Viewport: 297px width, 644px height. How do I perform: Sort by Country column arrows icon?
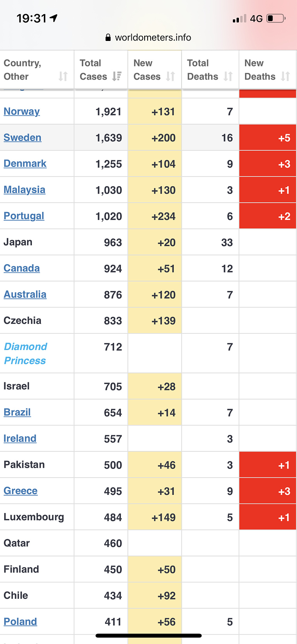click(63, 76)
